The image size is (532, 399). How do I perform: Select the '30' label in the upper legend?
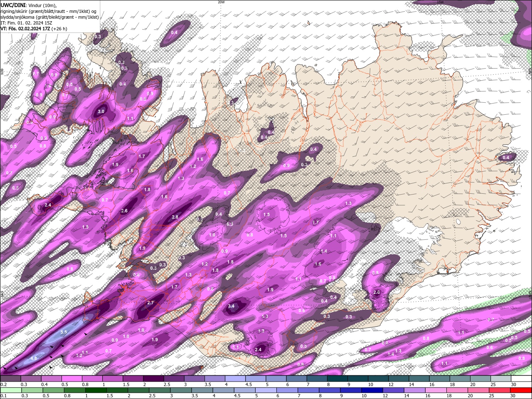[x=513, y=384]
